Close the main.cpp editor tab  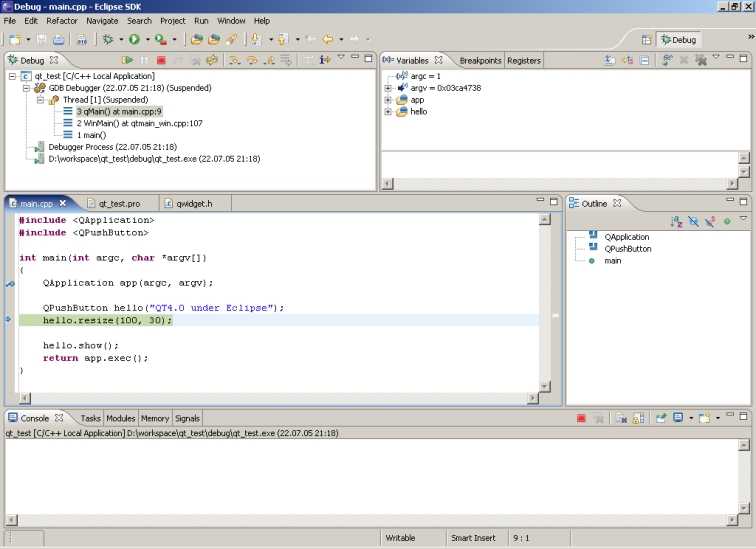point(63,203)
